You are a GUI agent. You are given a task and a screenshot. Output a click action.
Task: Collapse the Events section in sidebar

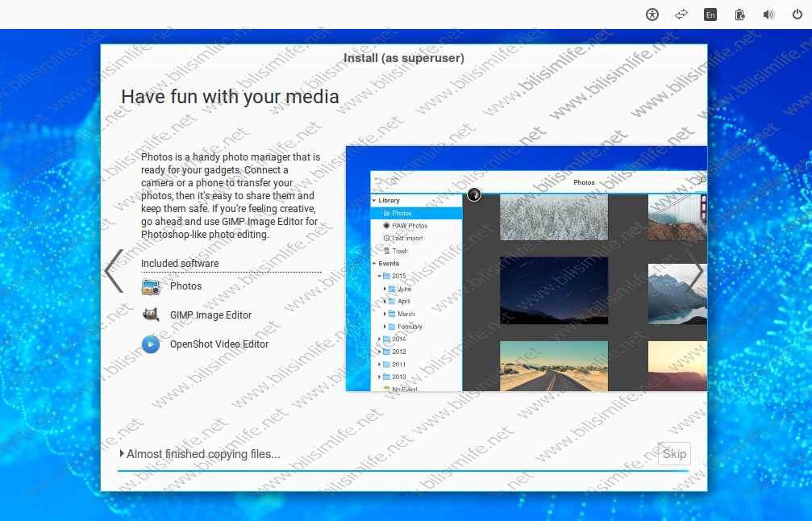click(x=374, y=264)
